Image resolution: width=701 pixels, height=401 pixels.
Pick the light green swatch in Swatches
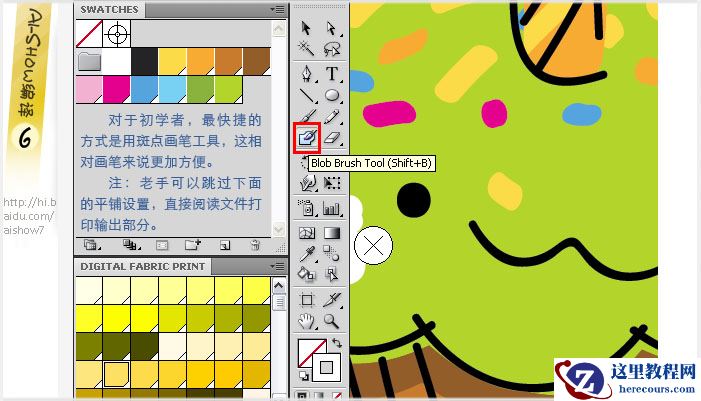pyautogui.click(x=228, y=89)
